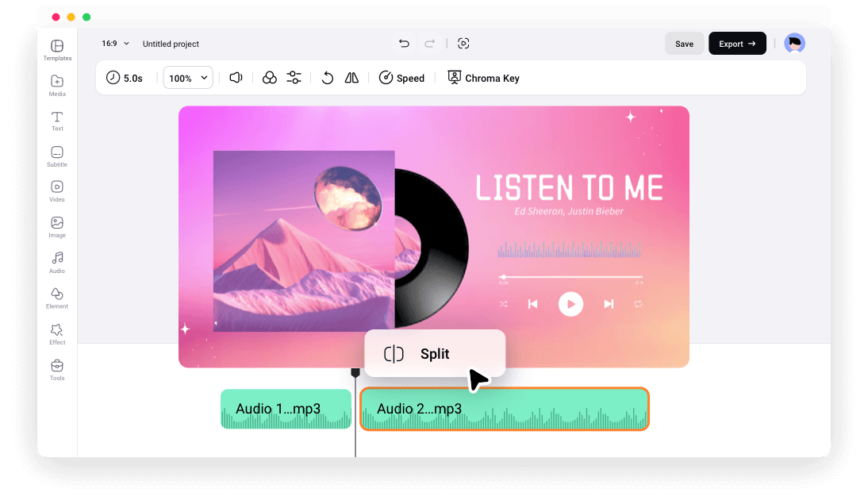Open the Chroma Key tool
Screen dimensions: 868x504
point(483,78)
